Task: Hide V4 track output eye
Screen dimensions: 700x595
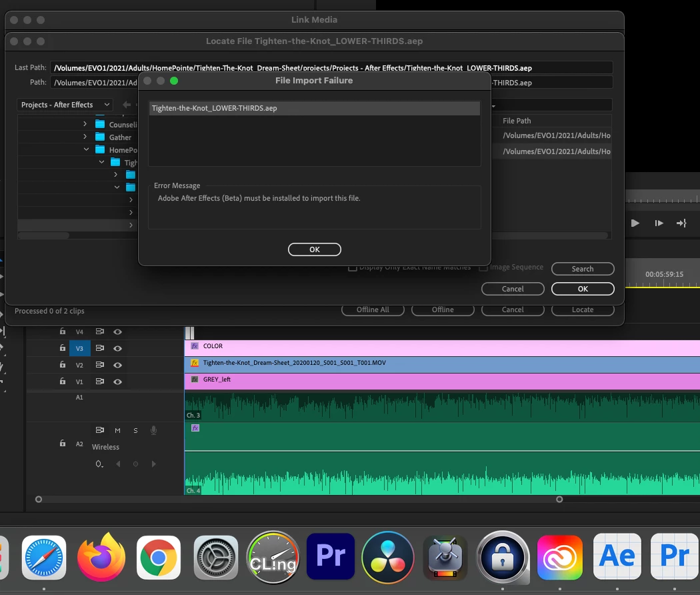Action: pyautogui.click(x=117, y=332)
